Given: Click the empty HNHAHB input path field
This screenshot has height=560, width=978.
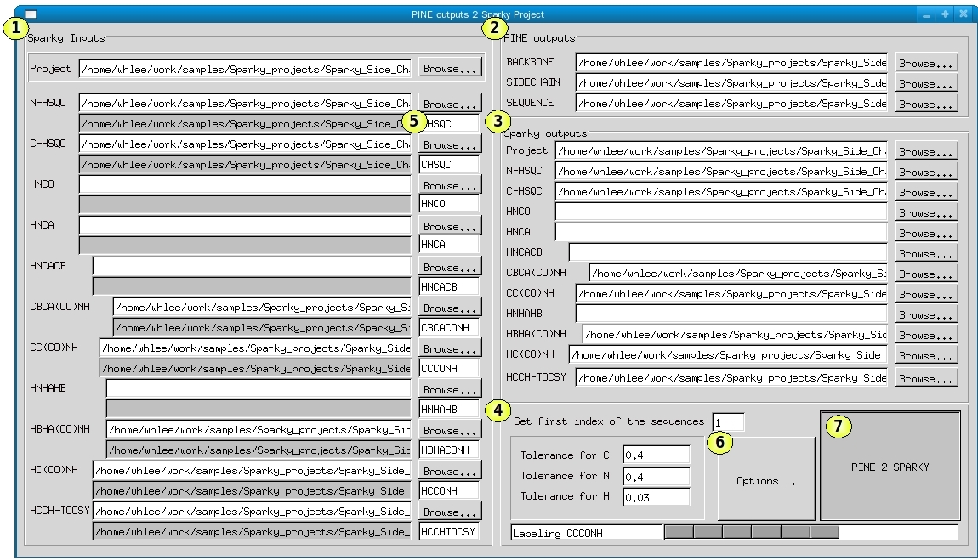Looking at the screenshot, I should coord(259,388).
